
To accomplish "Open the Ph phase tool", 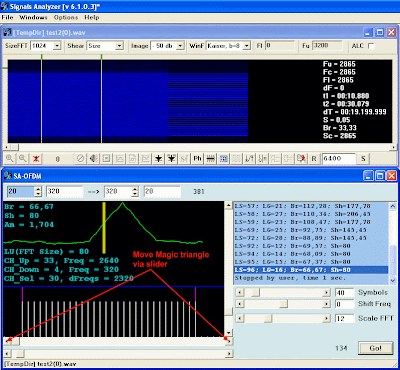I will click(x=197, y=159).
